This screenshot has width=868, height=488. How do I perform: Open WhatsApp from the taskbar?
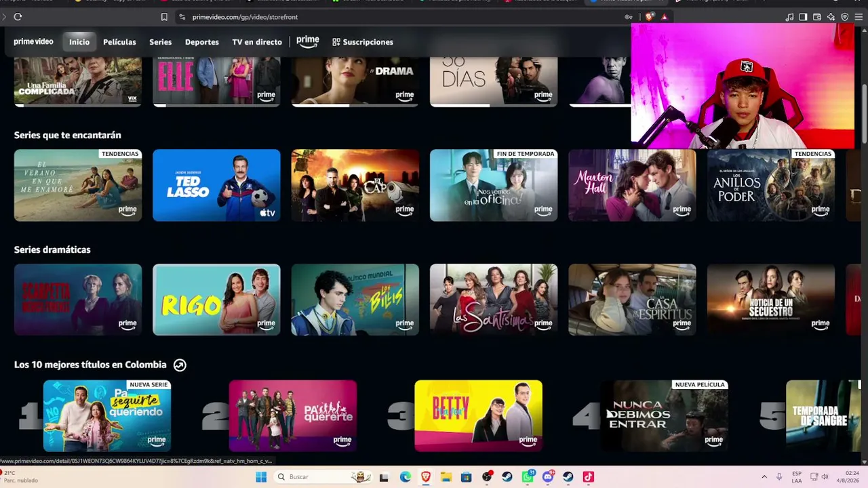528,477
